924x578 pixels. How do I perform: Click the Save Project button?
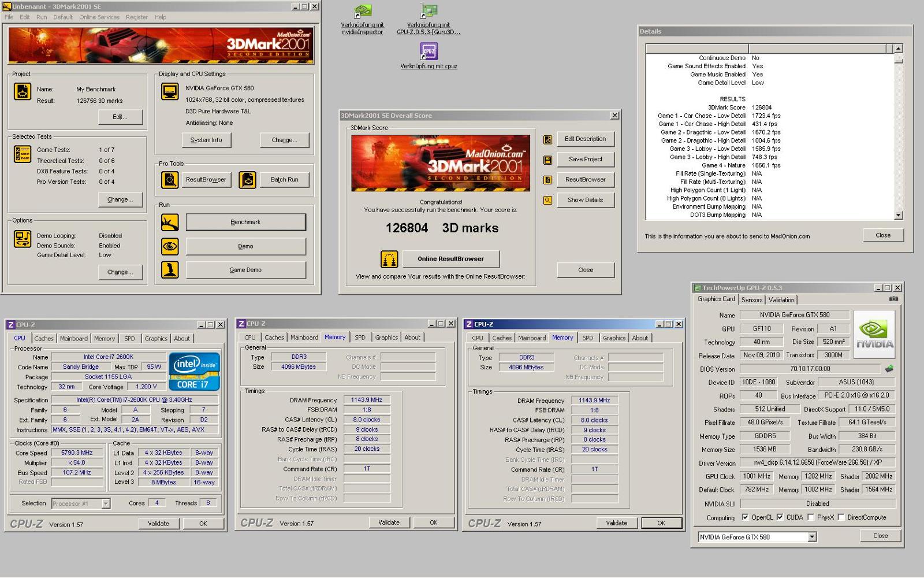pyautogui.click(x=585, y=160)
